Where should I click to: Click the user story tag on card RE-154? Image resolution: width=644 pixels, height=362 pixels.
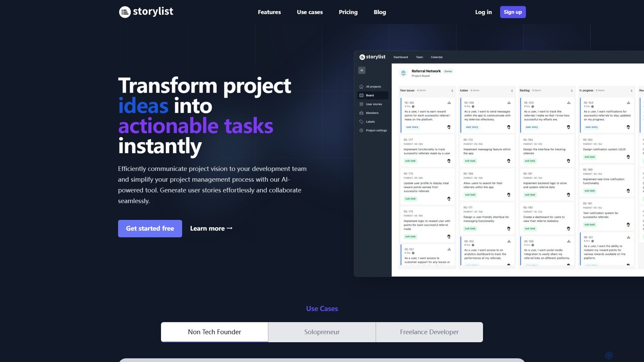point(591,127)
